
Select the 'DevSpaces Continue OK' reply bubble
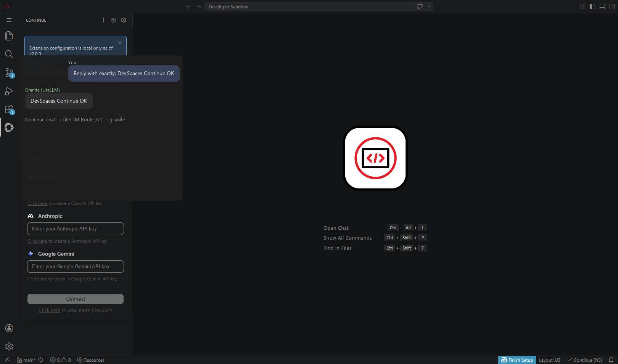pos(59,101)
